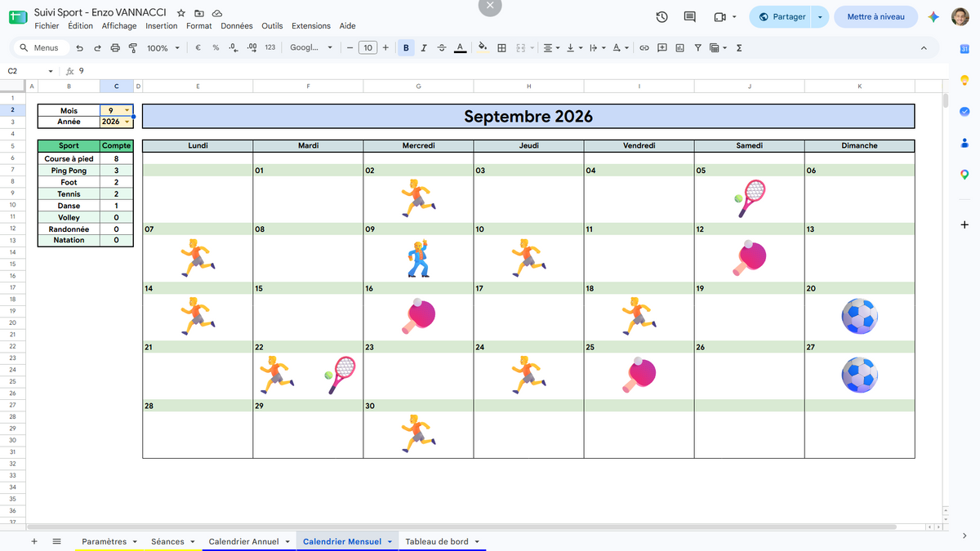Open version history clock icon

point(662,16)
